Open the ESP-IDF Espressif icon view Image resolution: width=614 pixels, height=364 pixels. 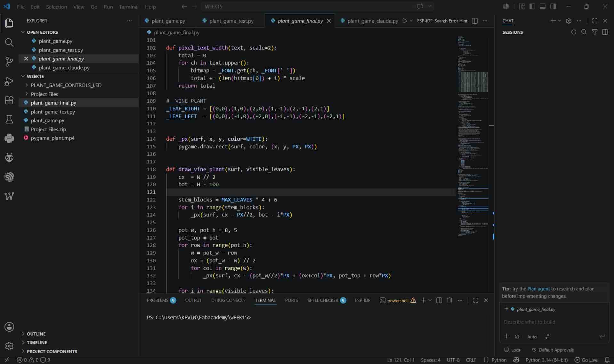tap(9, 177)
